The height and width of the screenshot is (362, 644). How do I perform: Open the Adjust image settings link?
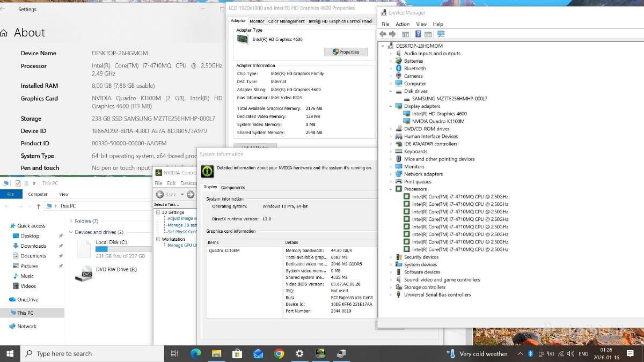(181, 219)
